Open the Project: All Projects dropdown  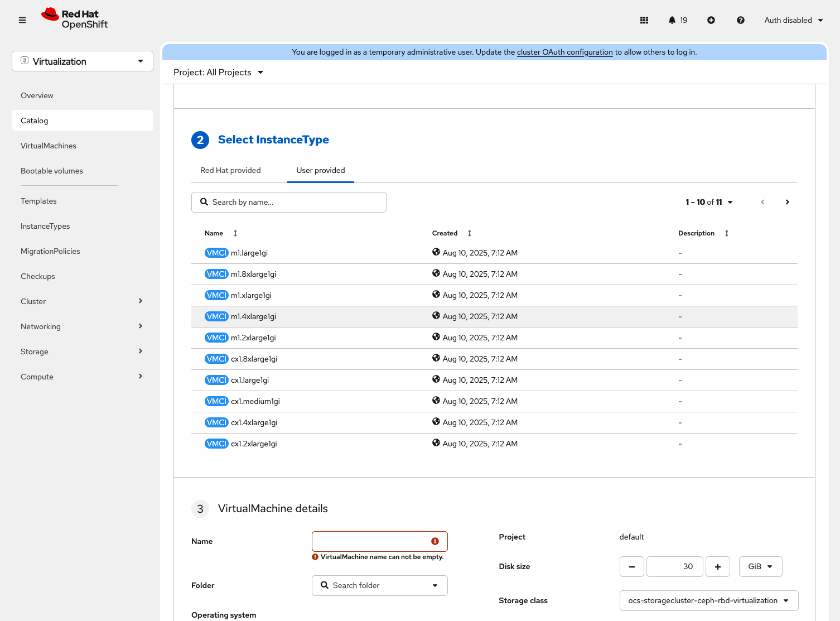218,73
